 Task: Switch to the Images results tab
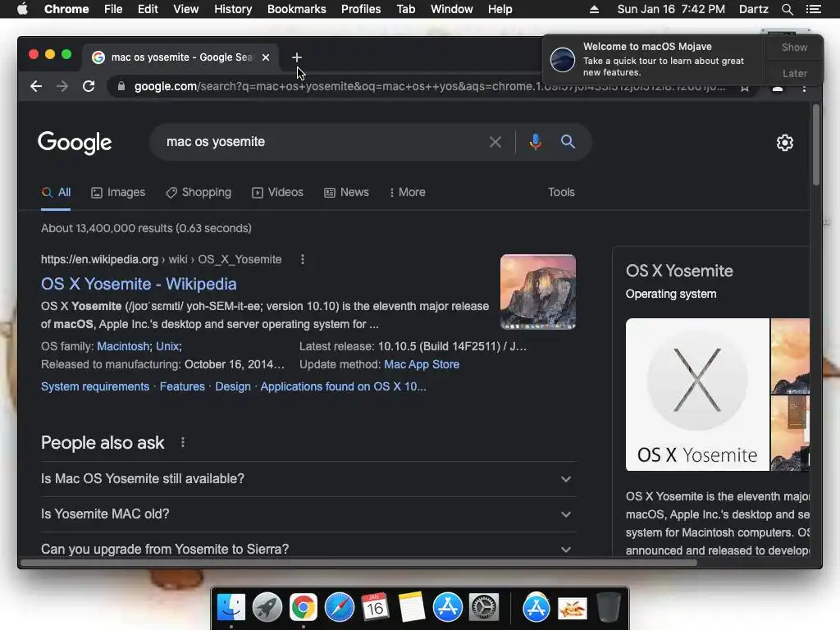coord(118,192)
